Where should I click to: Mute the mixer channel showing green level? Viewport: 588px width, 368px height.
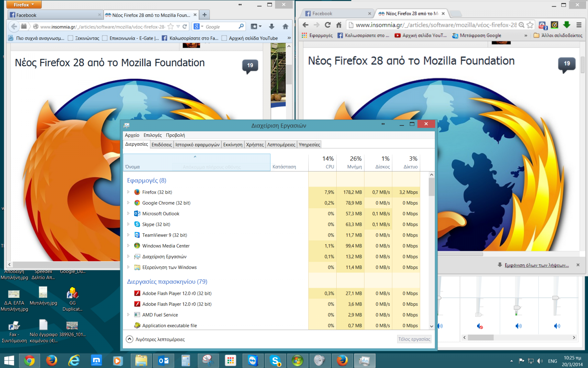point(518,326)
